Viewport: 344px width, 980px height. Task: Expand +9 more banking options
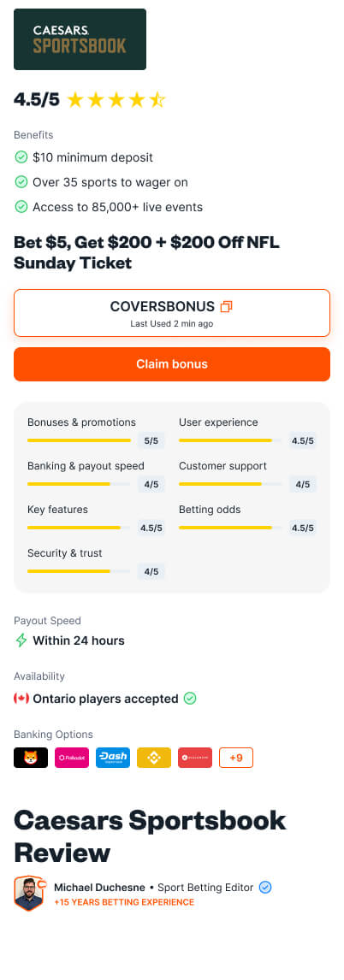pyautogui.click(x=236, y=758)
